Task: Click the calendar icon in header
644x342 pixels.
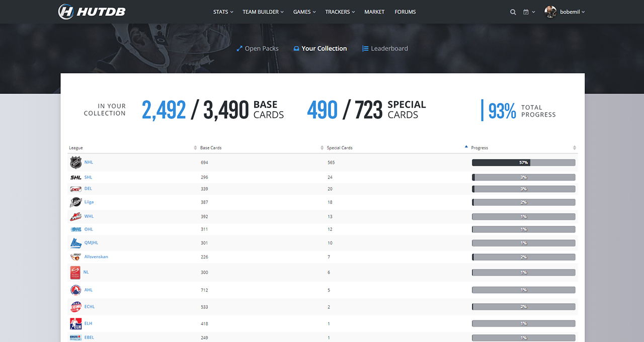Action: [526, 12]
